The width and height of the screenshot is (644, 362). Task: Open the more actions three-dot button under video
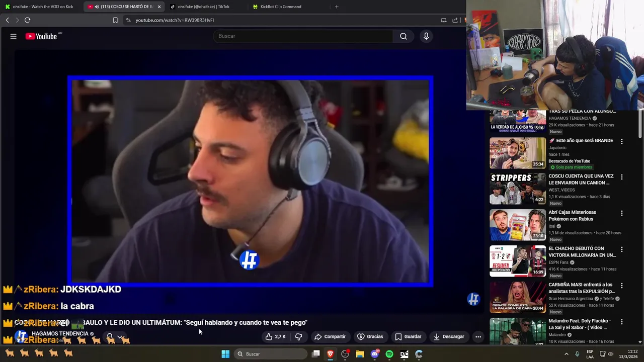click(478, 337)
